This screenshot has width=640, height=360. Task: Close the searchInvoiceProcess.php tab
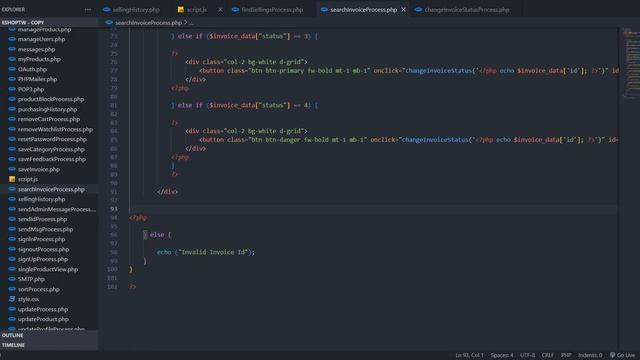click(x=403, y=9)
